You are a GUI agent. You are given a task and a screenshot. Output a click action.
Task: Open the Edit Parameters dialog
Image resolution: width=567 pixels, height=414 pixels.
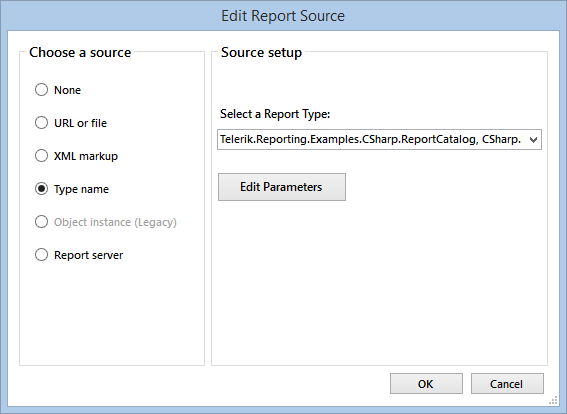(282, 187)
